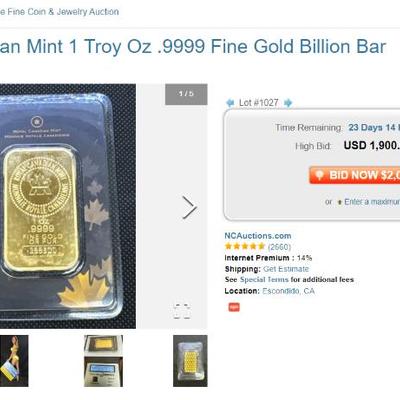
Task: Click Enter a maximum bid link
Action: (x=372, y=202)
